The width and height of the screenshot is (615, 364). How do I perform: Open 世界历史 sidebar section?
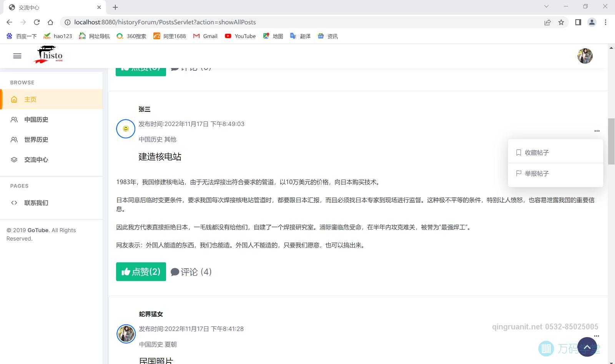coord(36,140)
